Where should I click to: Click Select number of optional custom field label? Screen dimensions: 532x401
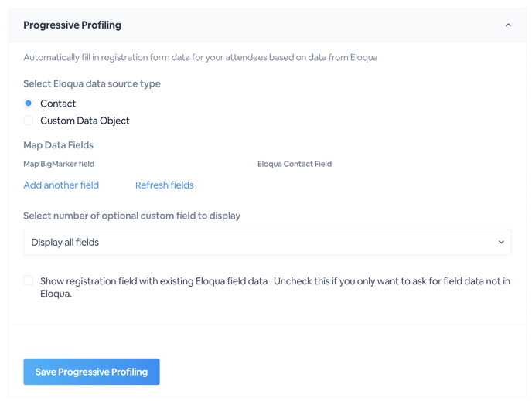[132, 216]
